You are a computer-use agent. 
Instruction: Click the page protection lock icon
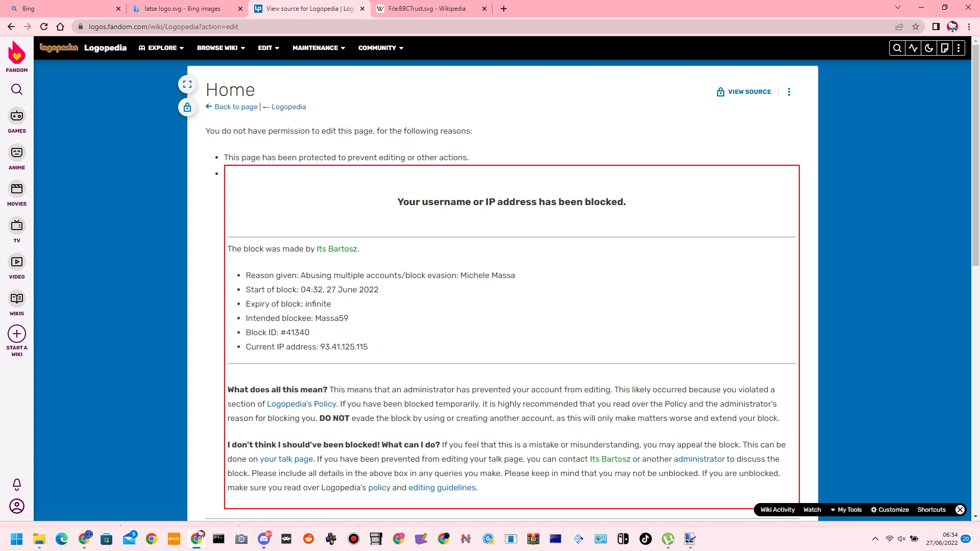pos(187,108)
